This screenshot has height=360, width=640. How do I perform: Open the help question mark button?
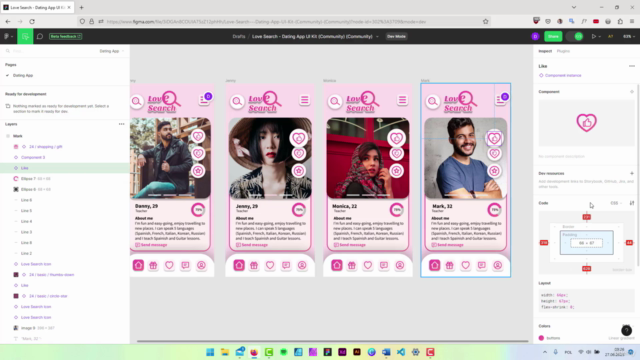coord(627,331)
